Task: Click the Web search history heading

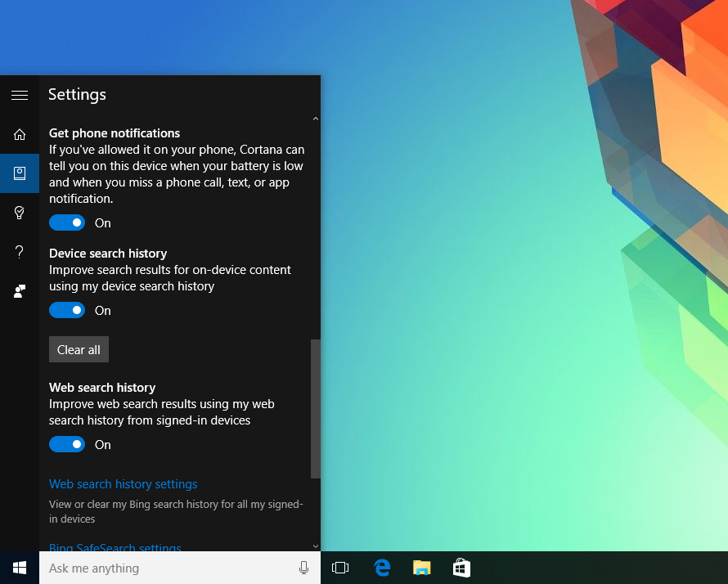Action: pyautogui.click(x=102, y=388)
